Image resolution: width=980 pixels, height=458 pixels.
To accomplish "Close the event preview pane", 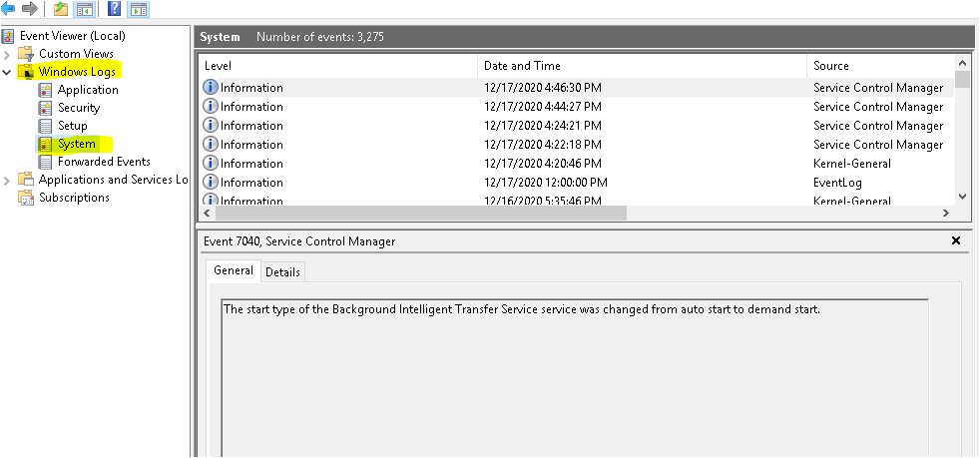I will click(x=955, y=240).
